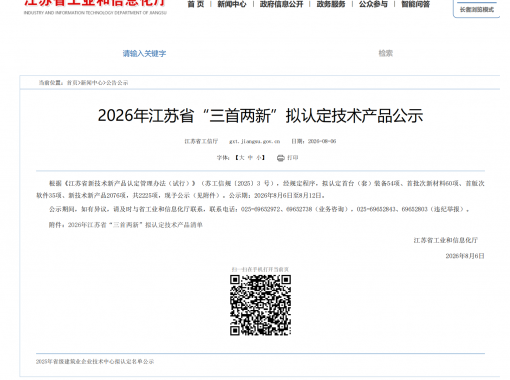510x380 pixels.
Task: Click the article title 2026年江苏省“三首两新”拟认定技术产品公示
Action: (x=260, y=116)
